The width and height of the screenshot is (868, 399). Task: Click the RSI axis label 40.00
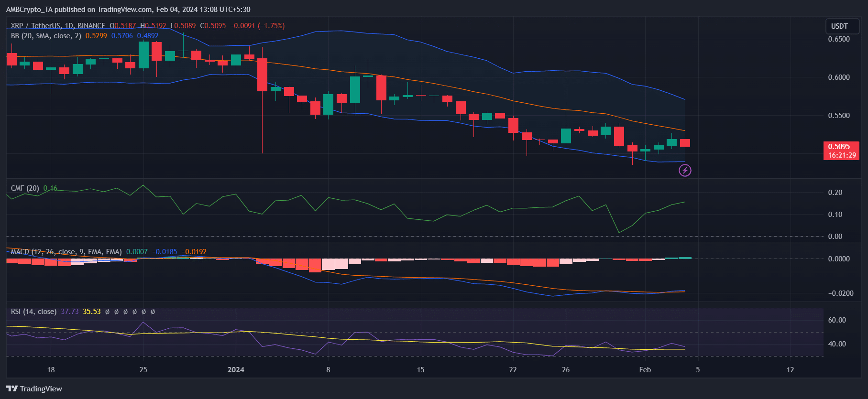837,344
